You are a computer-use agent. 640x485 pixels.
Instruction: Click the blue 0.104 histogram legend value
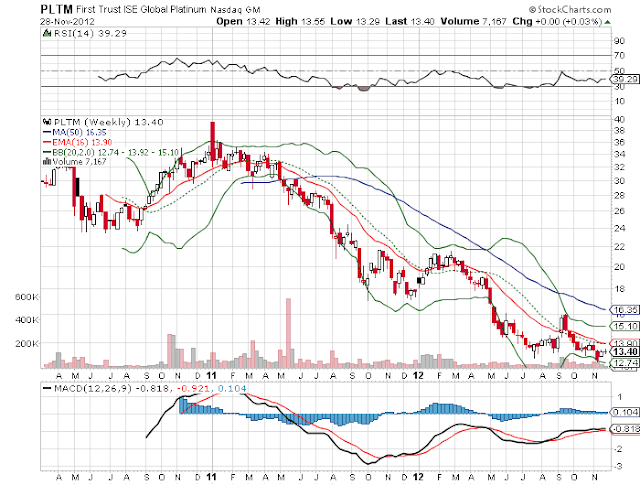pos(232,388)
